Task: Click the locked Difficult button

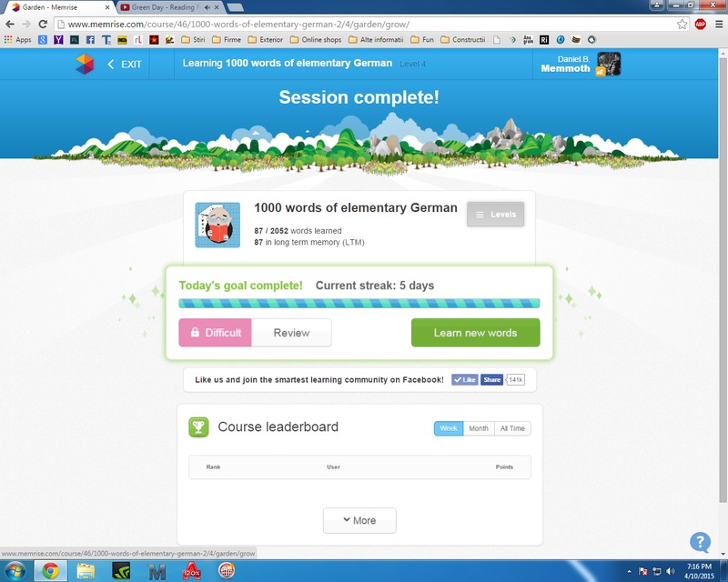Action: 215,333
